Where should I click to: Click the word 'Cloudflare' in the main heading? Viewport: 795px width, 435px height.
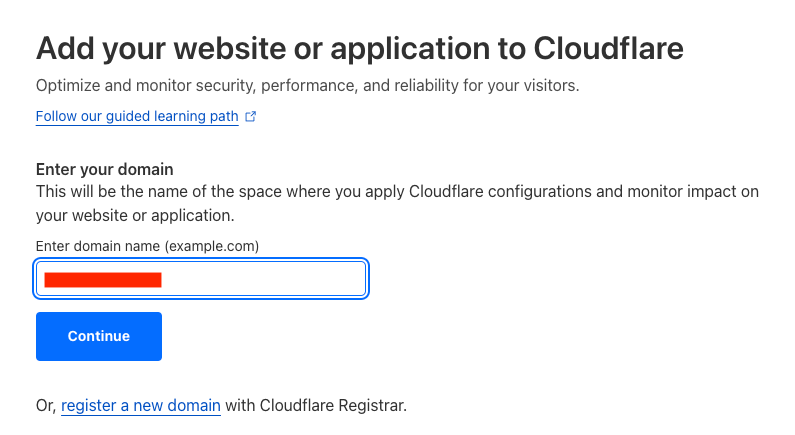pos(608,49)
